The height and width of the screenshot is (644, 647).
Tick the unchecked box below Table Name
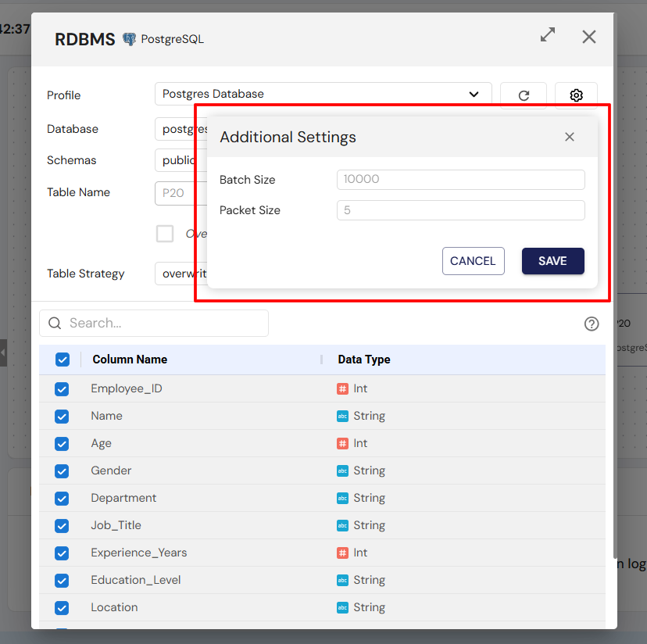(x=165, y=234)
